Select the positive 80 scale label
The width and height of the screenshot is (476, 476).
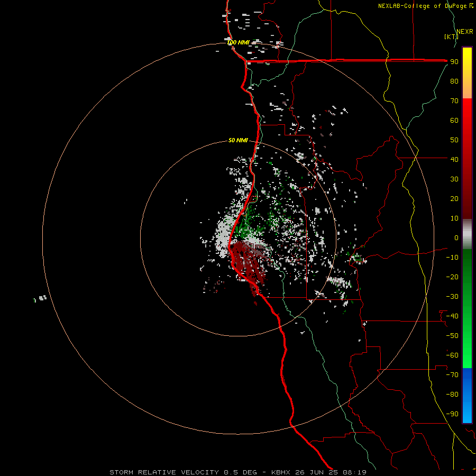tap(454, 81)
